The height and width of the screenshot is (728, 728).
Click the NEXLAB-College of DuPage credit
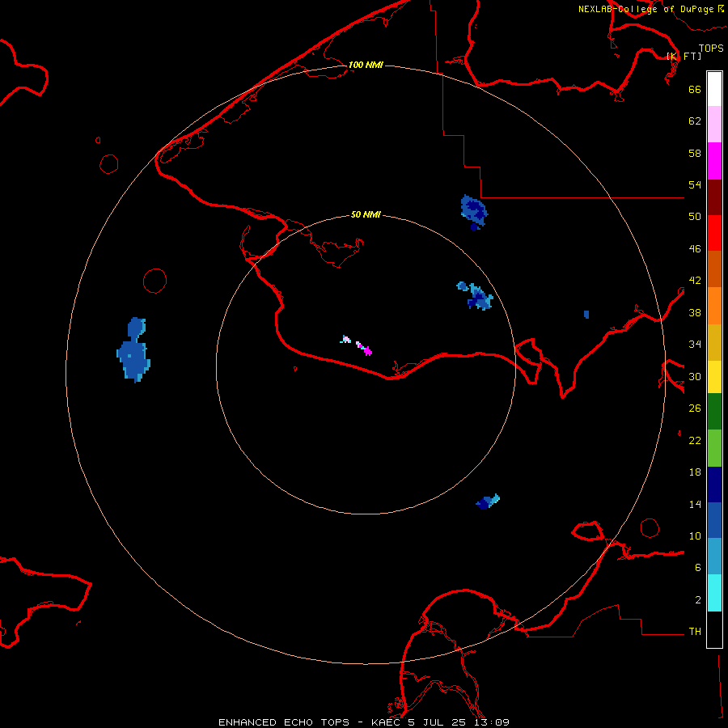(x=650, y=9)
